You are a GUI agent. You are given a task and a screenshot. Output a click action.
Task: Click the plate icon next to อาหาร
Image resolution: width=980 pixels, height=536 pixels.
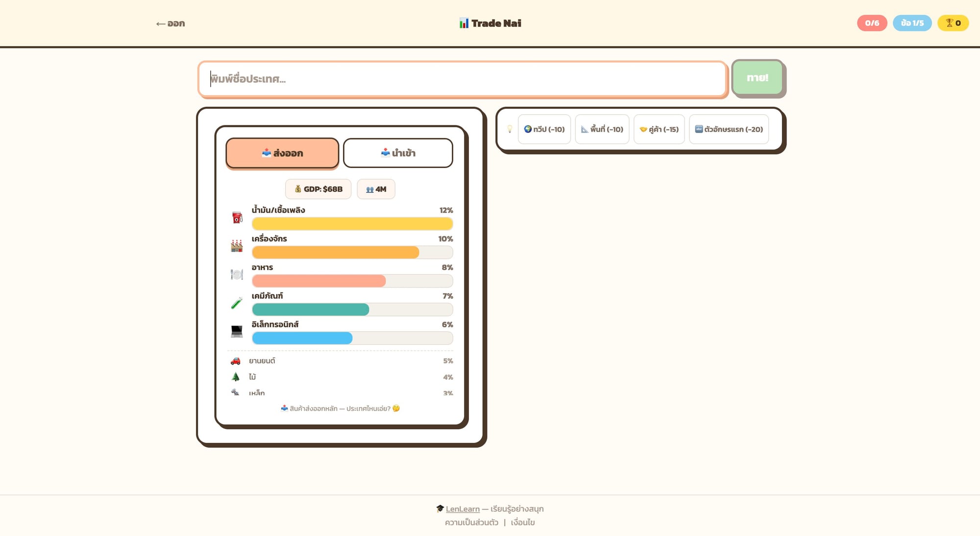pos(237,274)
